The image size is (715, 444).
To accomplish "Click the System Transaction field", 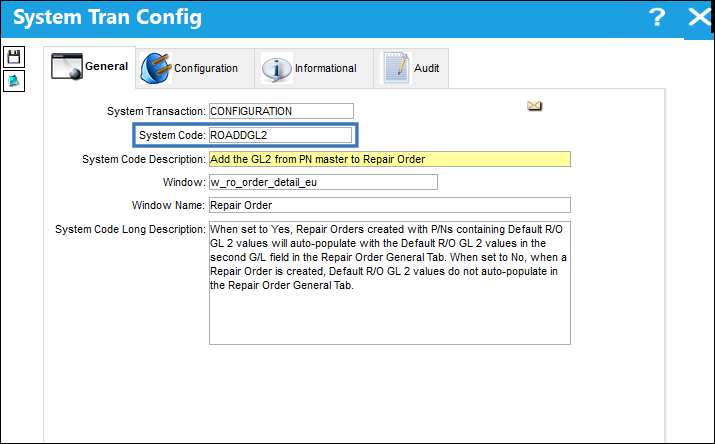I will click(281, 111).
